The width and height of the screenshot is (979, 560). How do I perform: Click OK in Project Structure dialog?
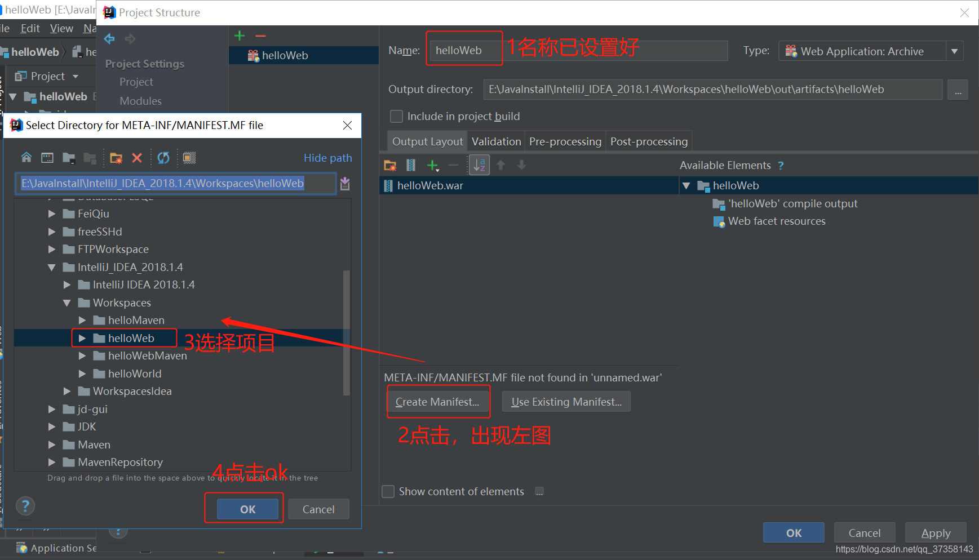coord(794,533)
